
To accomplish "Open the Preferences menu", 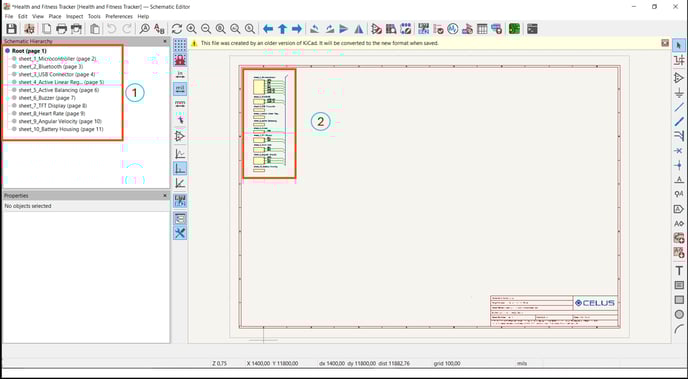I will click(118, 16).
